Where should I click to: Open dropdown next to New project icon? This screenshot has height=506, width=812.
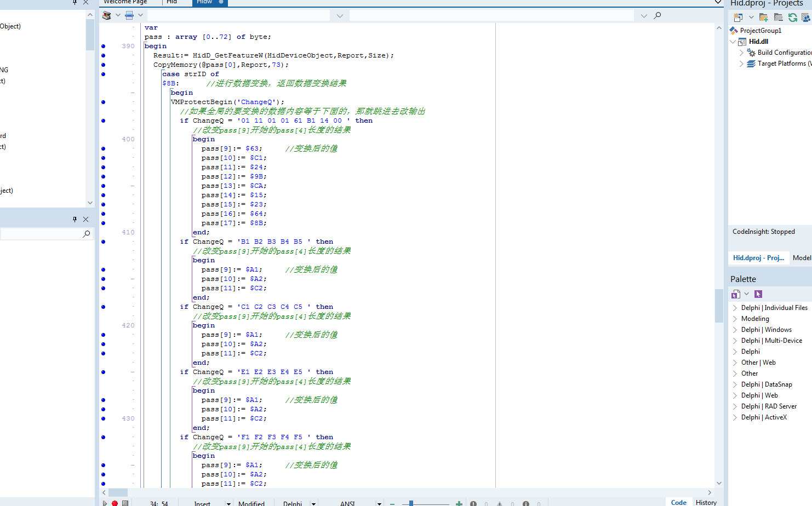coord(751,18)
